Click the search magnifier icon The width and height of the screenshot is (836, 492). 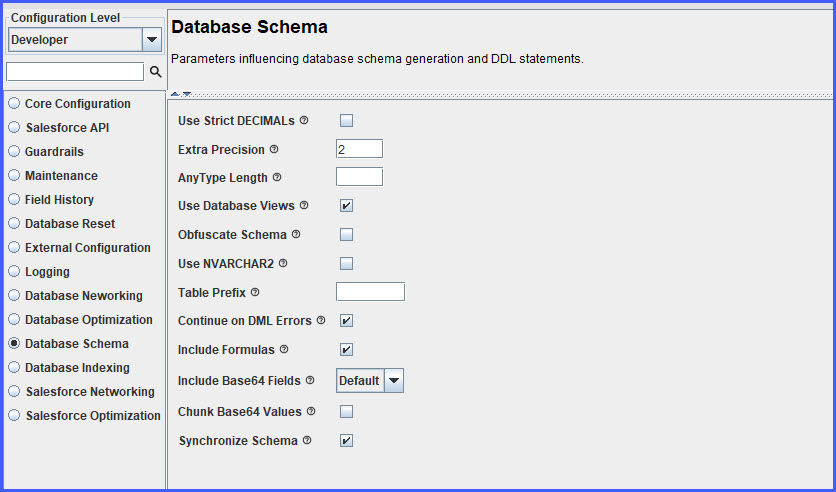click(x=155, y=71)
